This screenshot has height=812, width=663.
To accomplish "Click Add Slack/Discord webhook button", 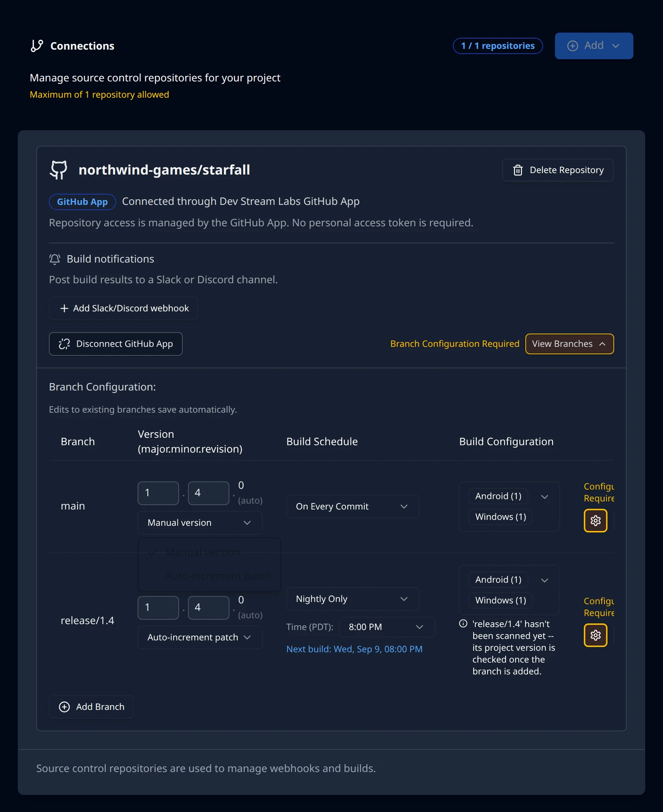I will tap(123, 308).
